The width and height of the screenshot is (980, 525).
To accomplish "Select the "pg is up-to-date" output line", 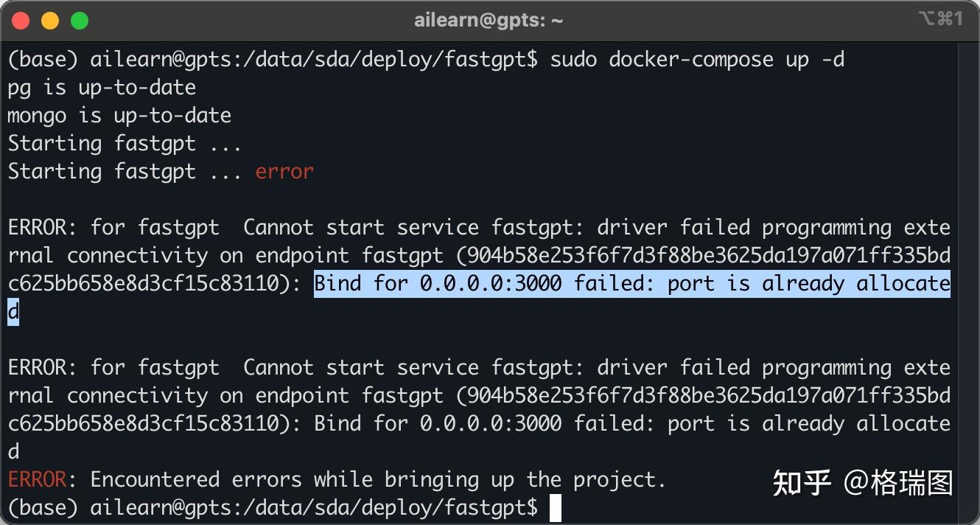I will coord(102,88).
